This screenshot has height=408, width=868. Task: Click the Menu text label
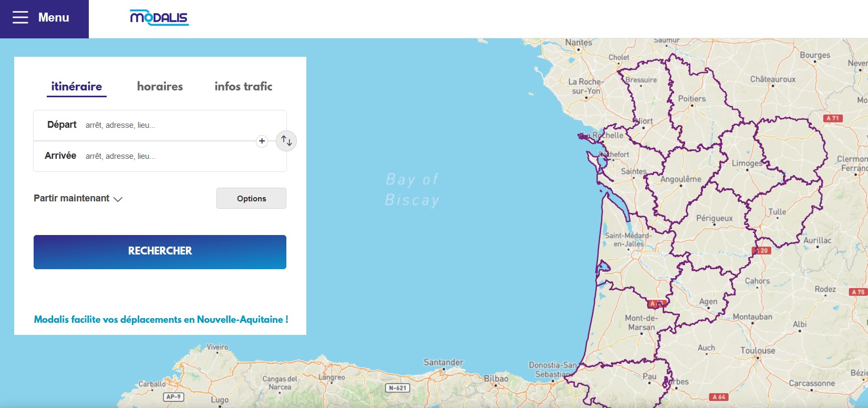(54, 17)
